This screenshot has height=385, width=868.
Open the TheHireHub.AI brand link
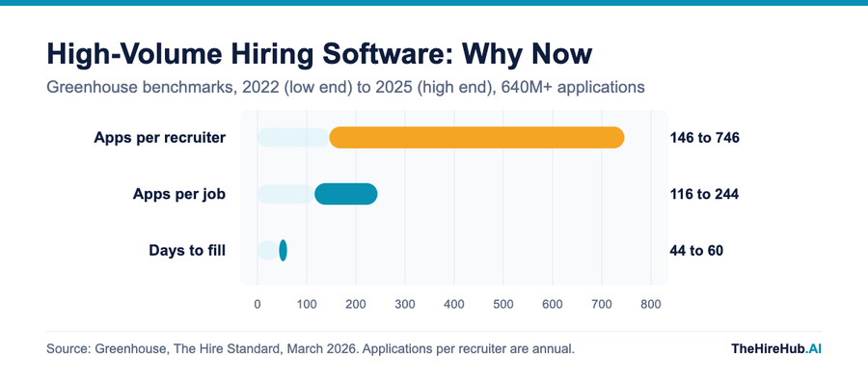coord(776,349)
